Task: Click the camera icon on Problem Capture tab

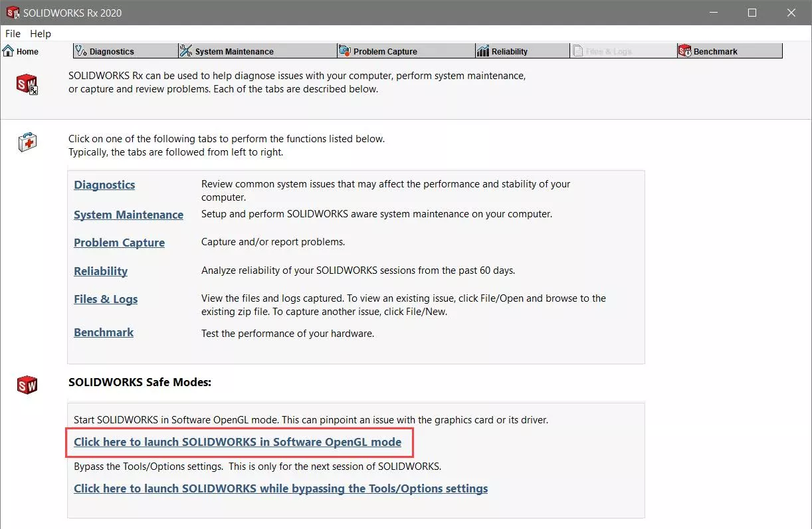Action: coord(344,51)
